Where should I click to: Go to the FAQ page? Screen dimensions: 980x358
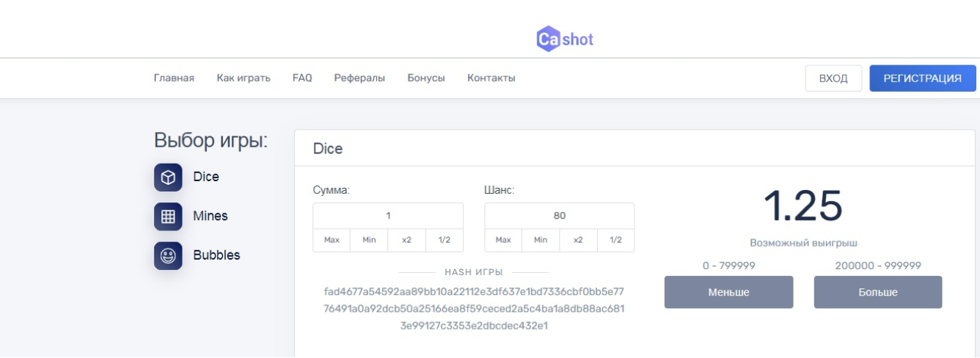pos(302,78)
